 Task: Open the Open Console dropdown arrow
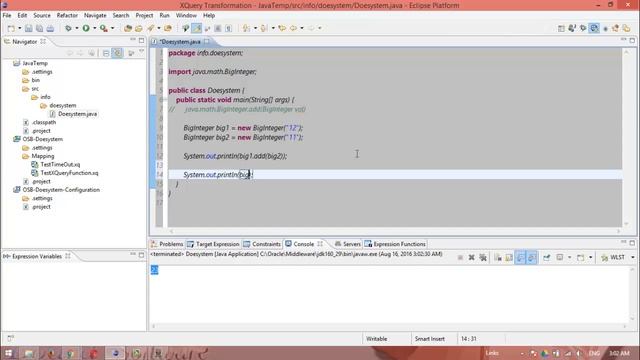[591, 257]
